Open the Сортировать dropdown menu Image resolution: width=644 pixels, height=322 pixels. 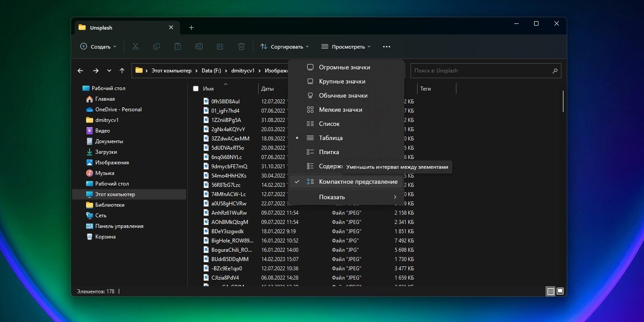point(284,46)
